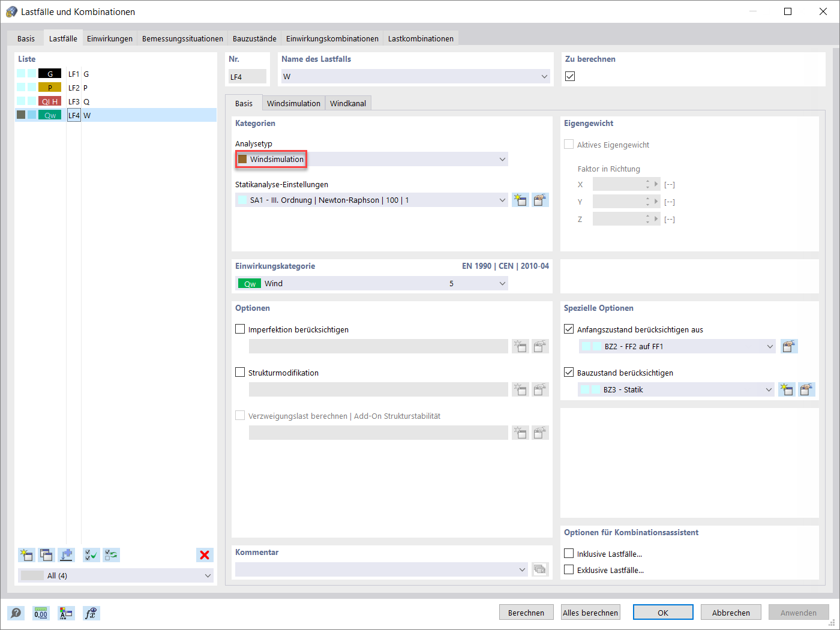Viewport: 840px width, 630px height.
Task: Click the disabled new stability analysis settings icon
Action: (520, 433)
